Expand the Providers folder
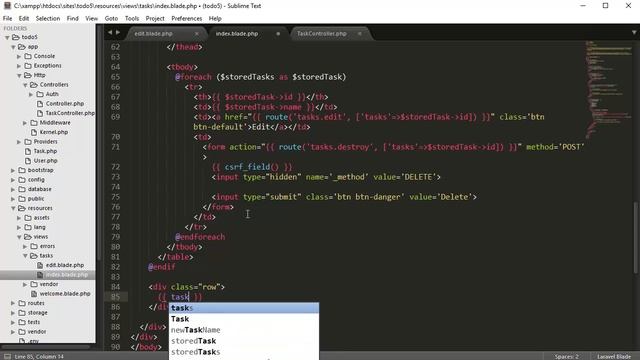640x360 pixels. [19, 142]
